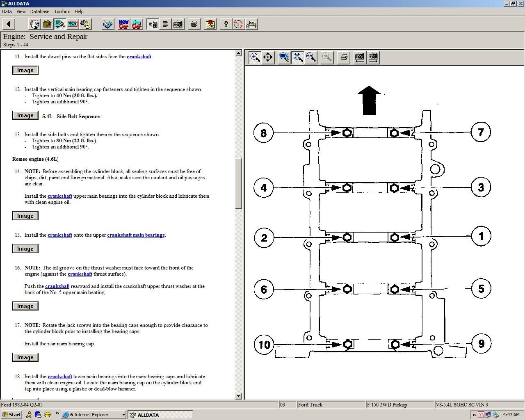Toggle the fit-to-window zoom button
This screenshot has height=420, width=525.
pyautogui.click(x=298, y=57)
